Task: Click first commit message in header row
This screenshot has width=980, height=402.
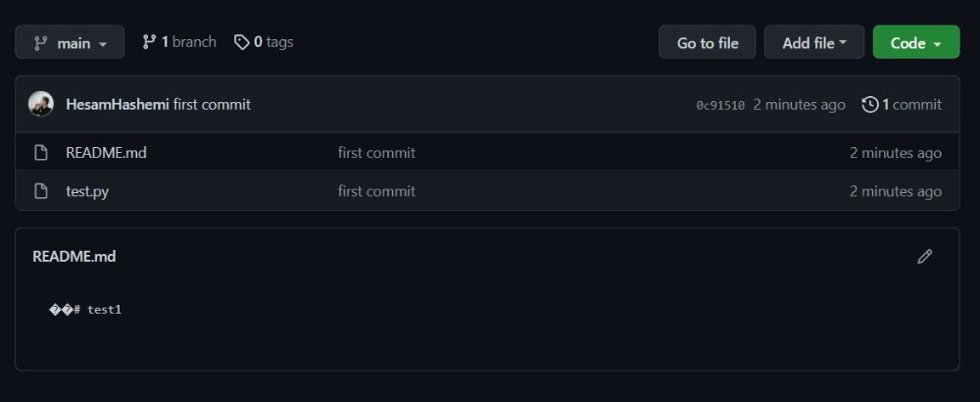Action: [212, 104]
